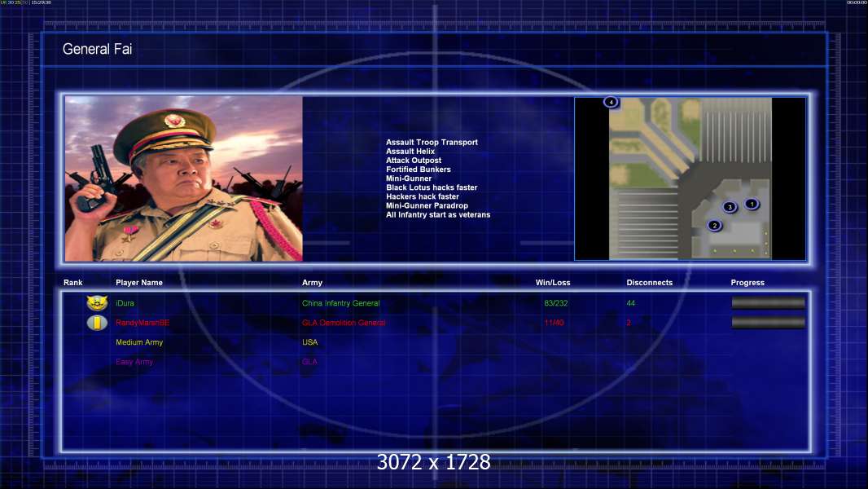The image size is (868, 489).
Task: Click disconnects value 2
Action: click(629, 323)
